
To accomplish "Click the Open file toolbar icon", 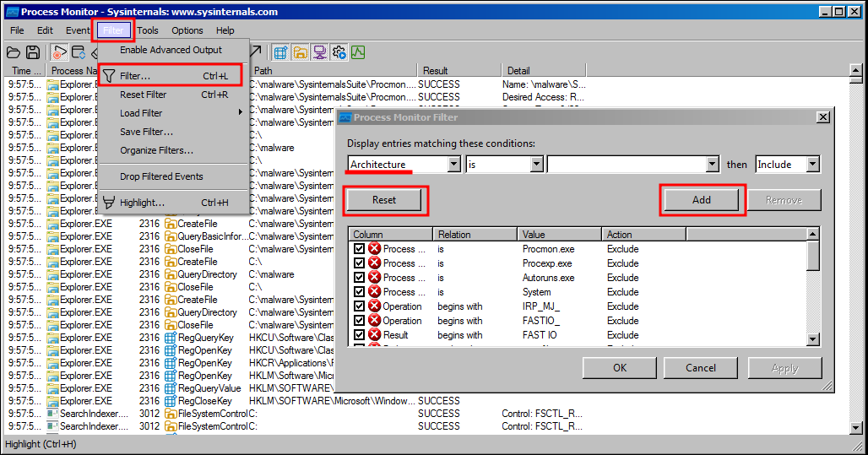I will tap(14, 52).
